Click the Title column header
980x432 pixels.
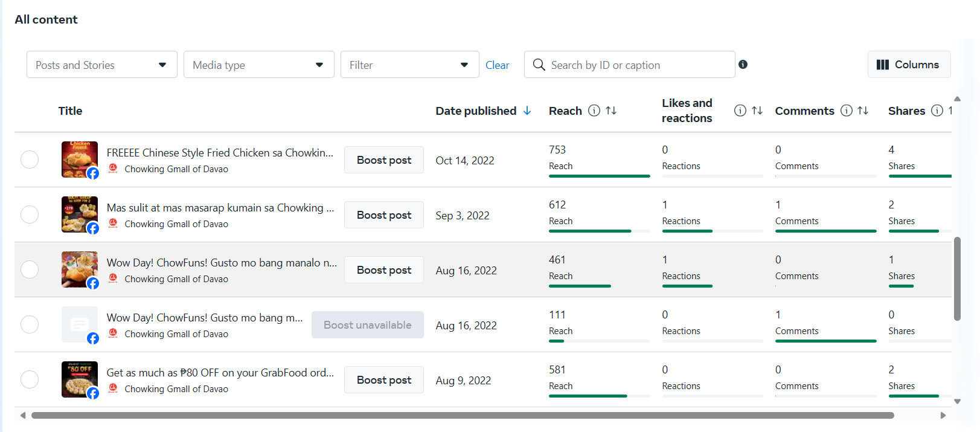pyautogui.click(x=70, y=111)
